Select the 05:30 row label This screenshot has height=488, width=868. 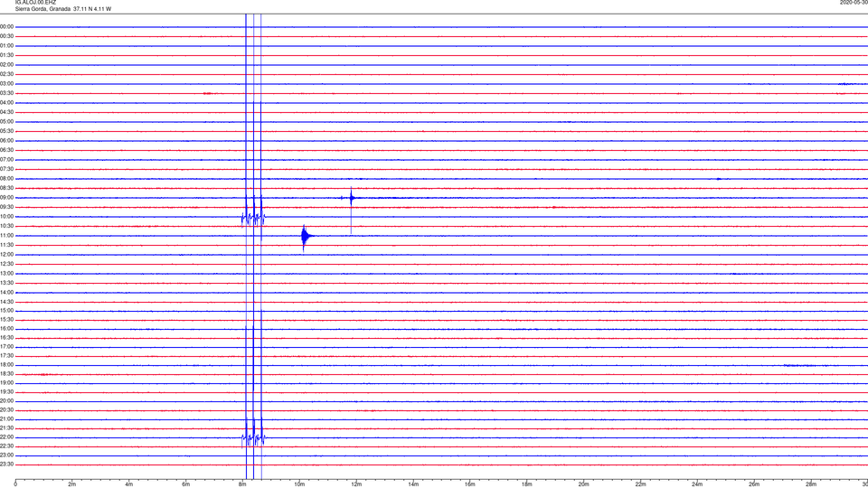[x=7, y=131]
